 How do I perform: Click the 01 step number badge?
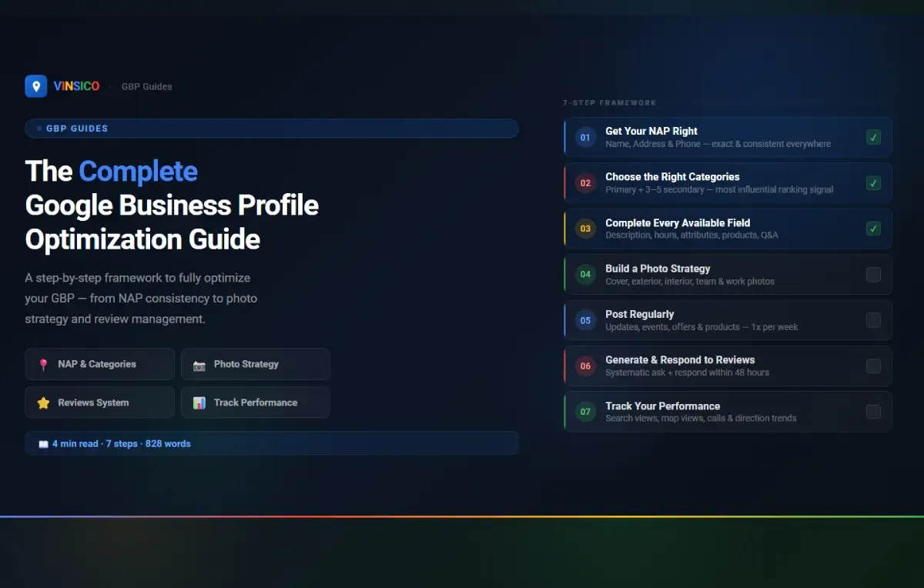585,137
